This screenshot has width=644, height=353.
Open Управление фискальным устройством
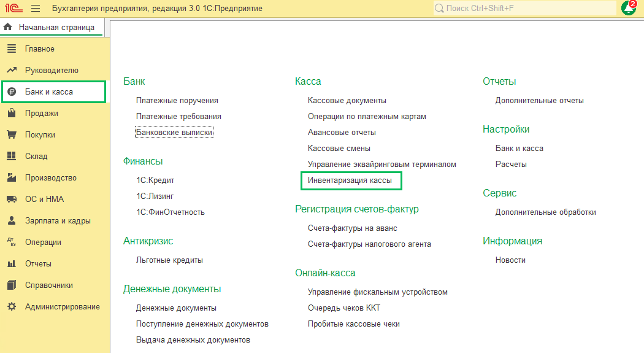(377, 292)
